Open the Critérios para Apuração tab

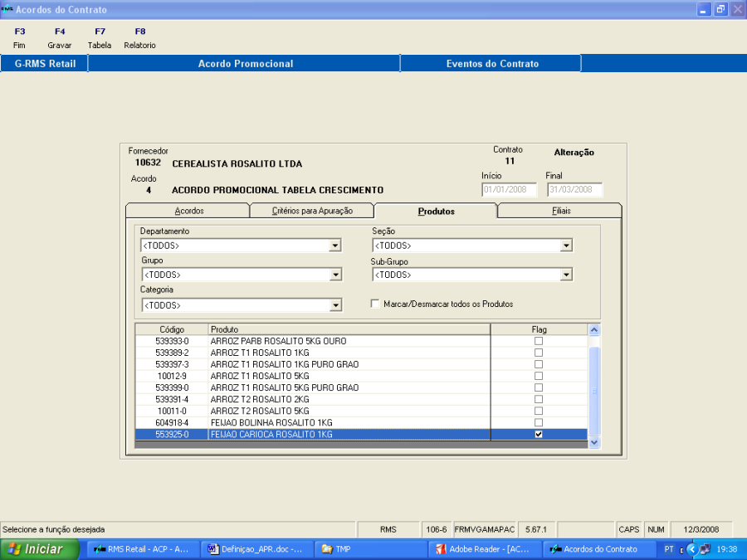[x=312, y=211]
